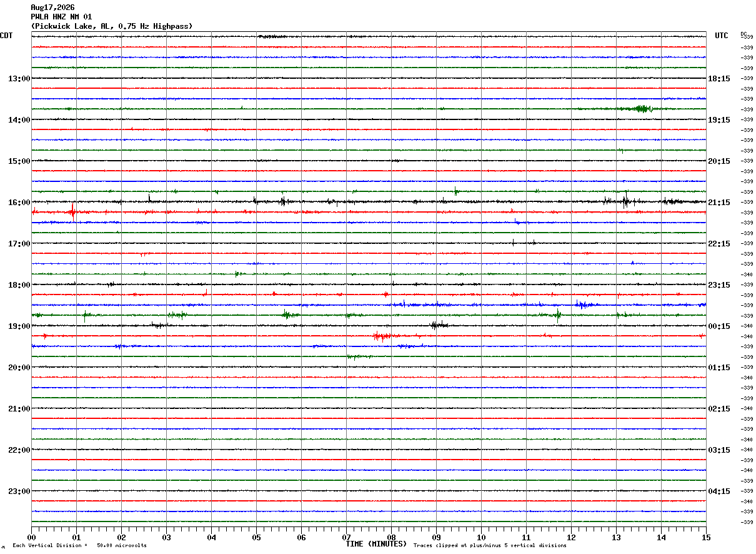Viewport: 756px width, 554px height.
Task: Click the 05 minute tick label
Action: click(x=256, y=537)
